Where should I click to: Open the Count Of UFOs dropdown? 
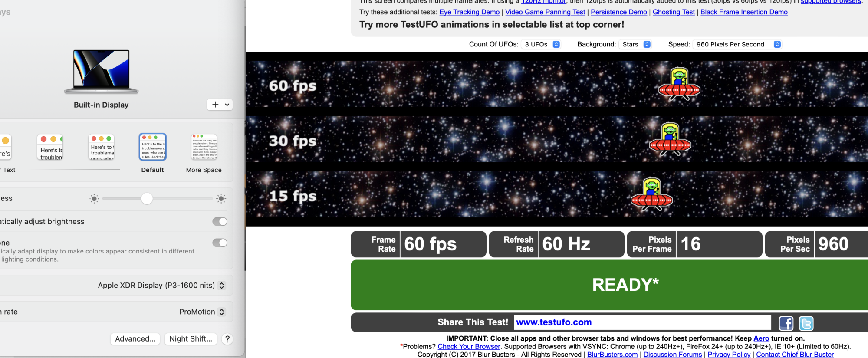coord(541,44)
